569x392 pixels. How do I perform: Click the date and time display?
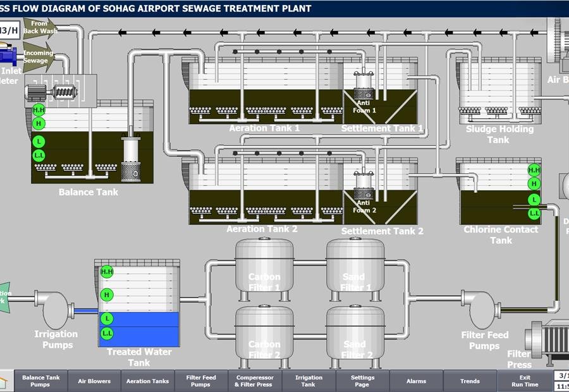tap(561, 381)
